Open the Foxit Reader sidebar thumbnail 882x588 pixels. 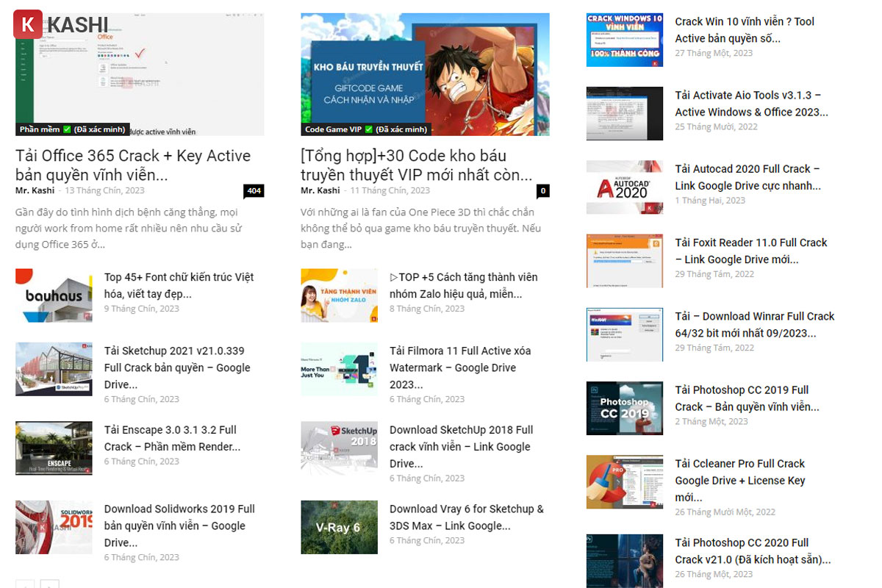(x=625, y=261)
